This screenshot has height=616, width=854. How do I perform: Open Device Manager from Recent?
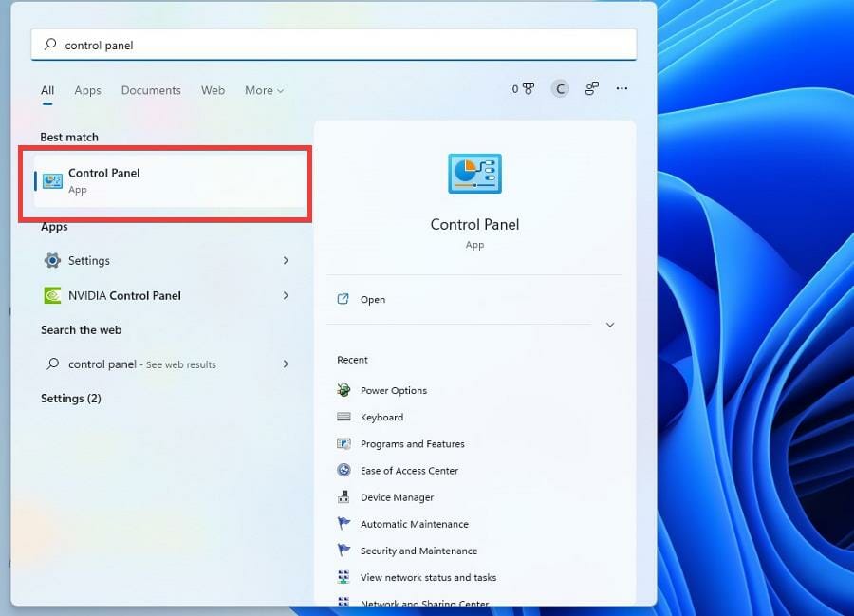(x=397, y=496)
